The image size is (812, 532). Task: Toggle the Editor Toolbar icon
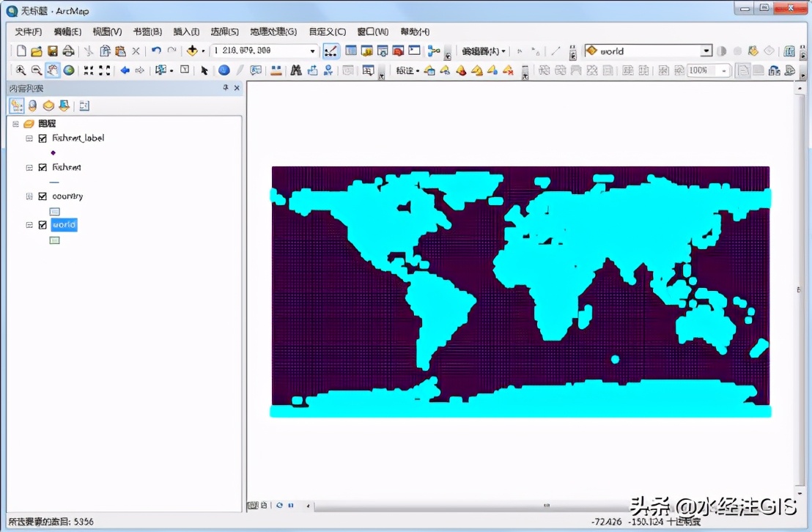tap(331, 51)
